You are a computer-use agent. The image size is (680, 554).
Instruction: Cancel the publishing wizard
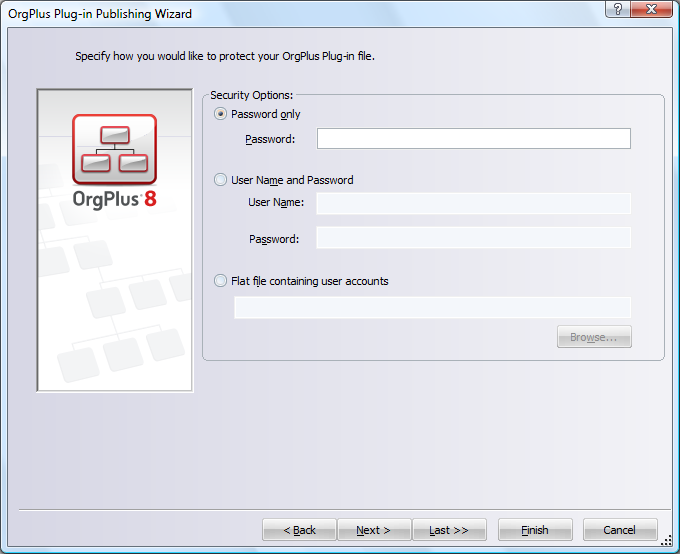(x=620, y=530)
